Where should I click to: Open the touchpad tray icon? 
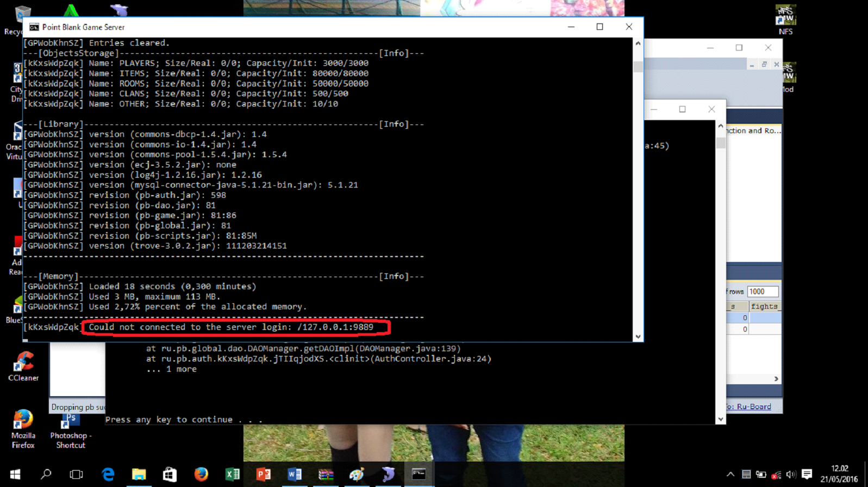click(x=746, y=474)
